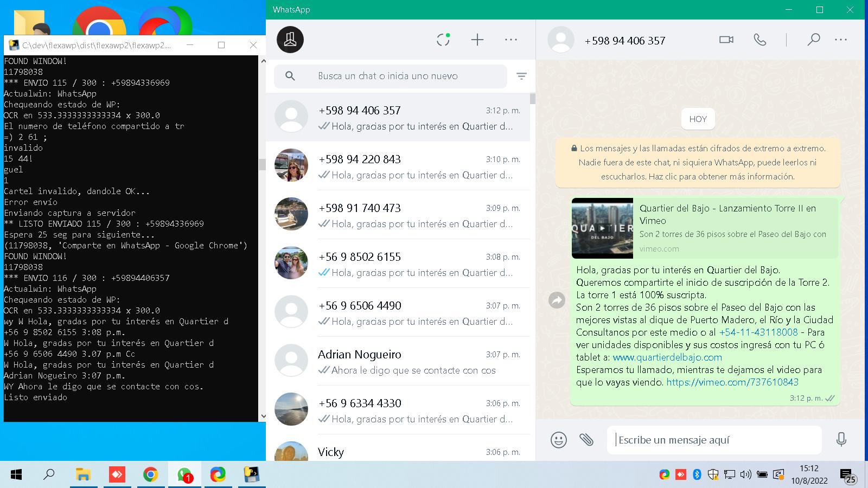This screenshot has height=488, width=868.
Task: Open your WhatsApp profile avatar
Action: point(290,40)
